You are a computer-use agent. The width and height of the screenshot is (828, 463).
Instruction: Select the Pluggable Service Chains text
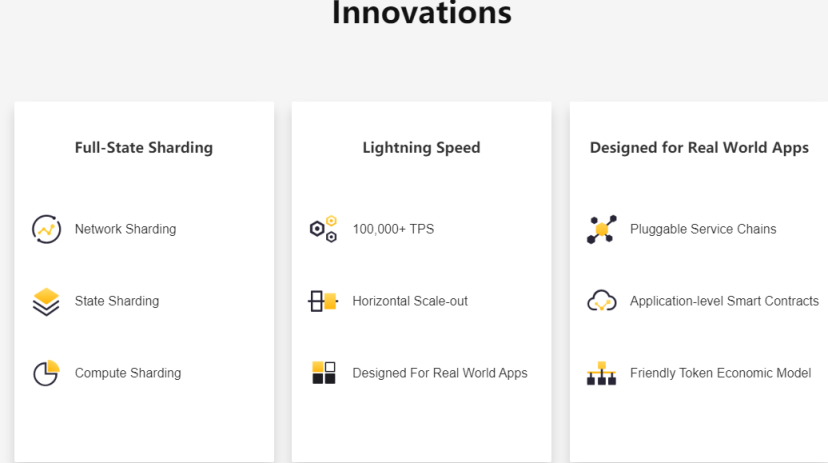tap(703, 229)
